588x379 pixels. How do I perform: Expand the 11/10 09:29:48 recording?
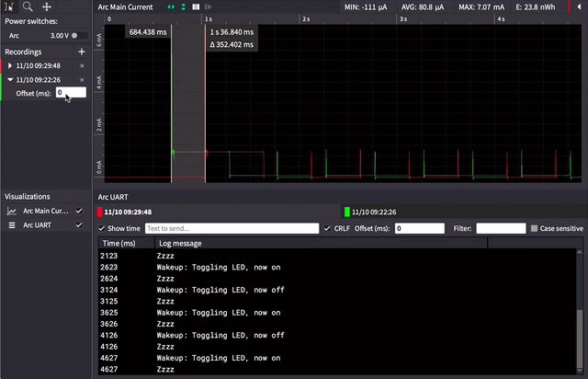[x=10, y=65]
